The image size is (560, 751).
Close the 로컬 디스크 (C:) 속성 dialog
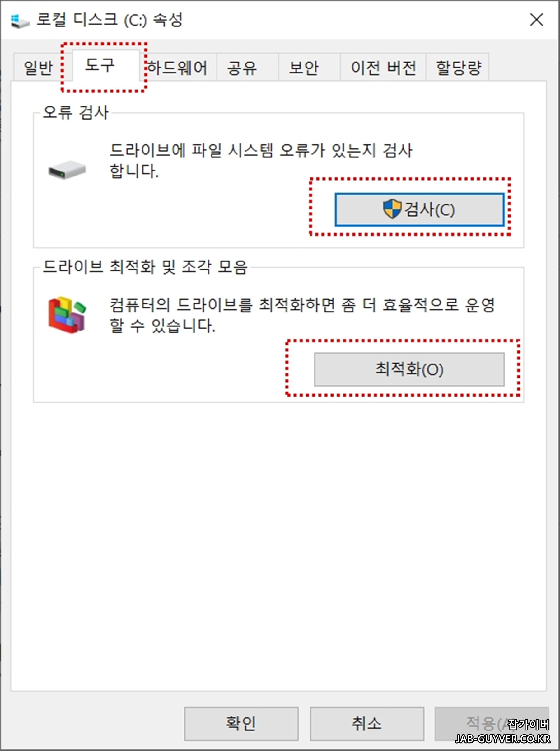536,20
